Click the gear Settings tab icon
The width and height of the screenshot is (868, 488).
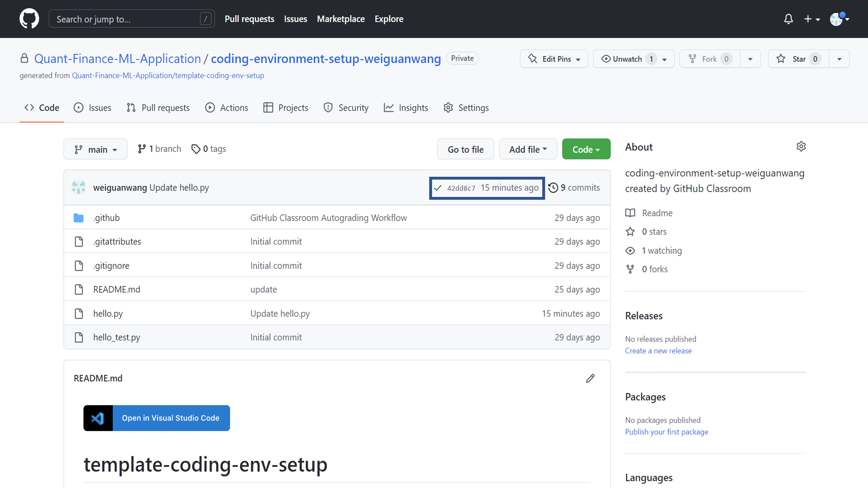(x=448, y=108)
